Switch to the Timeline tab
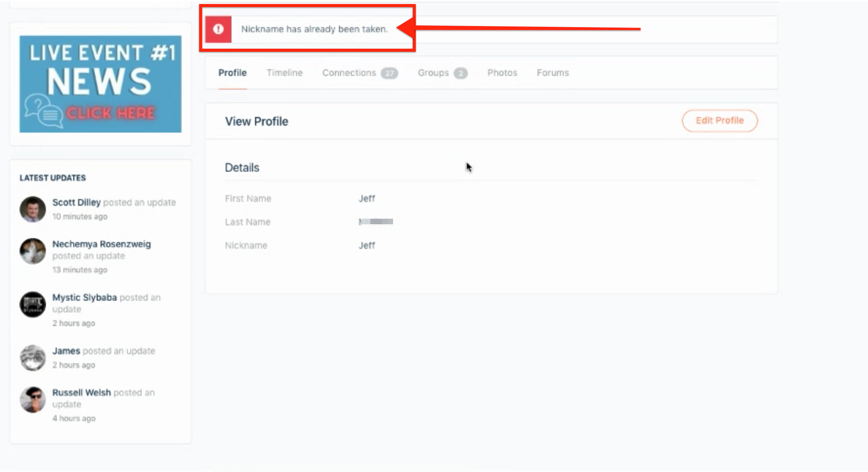 point(284,73)
